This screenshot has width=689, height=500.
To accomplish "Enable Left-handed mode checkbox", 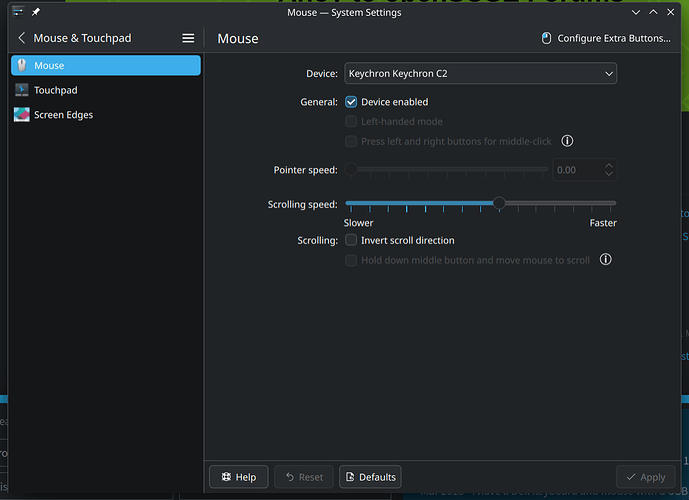I will point(351,121).
